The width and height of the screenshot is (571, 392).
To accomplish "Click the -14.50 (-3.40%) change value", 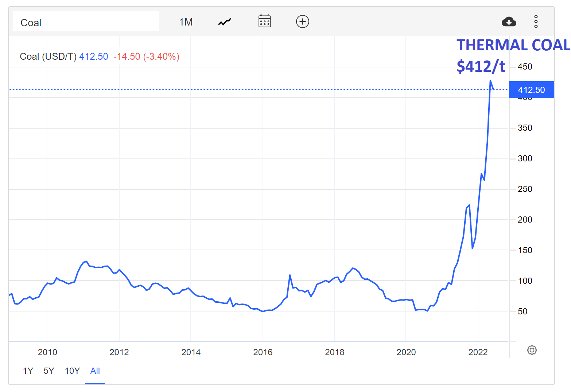I will 146,56.
